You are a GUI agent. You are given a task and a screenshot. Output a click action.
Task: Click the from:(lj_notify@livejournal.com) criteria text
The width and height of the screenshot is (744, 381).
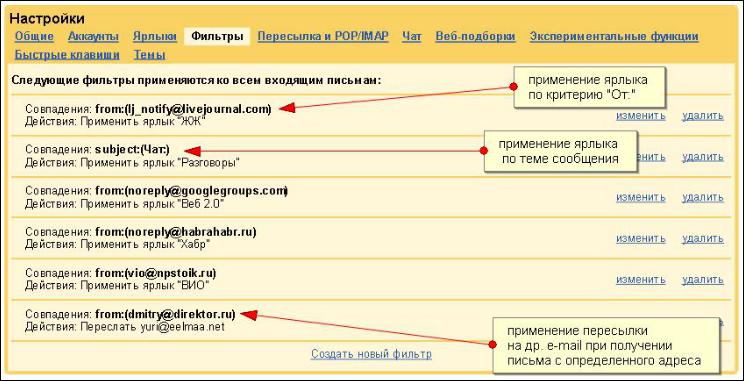(183, 109)
